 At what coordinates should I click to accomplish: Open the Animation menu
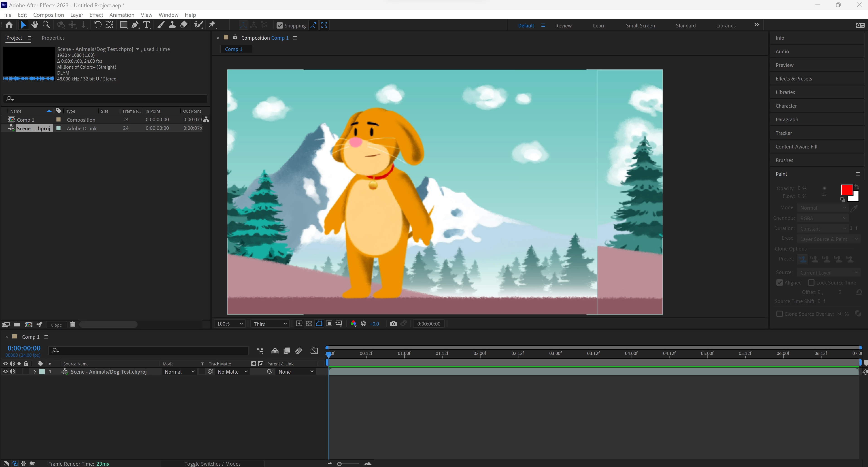[122, 15]
